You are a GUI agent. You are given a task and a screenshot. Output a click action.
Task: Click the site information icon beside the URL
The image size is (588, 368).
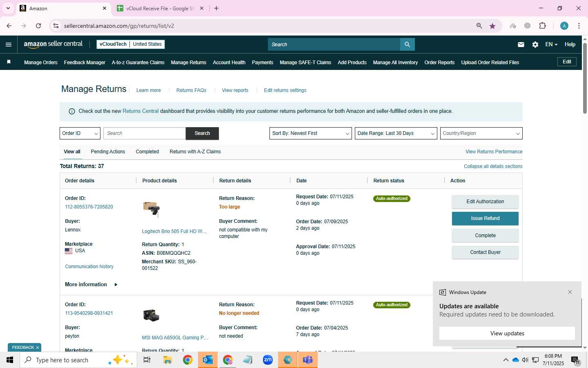[56, 26]
